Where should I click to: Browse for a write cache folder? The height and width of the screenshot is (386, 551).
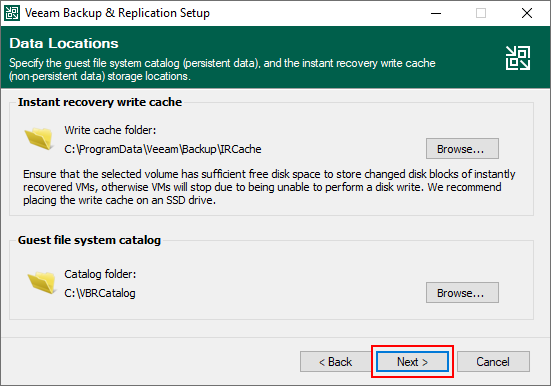462,149
